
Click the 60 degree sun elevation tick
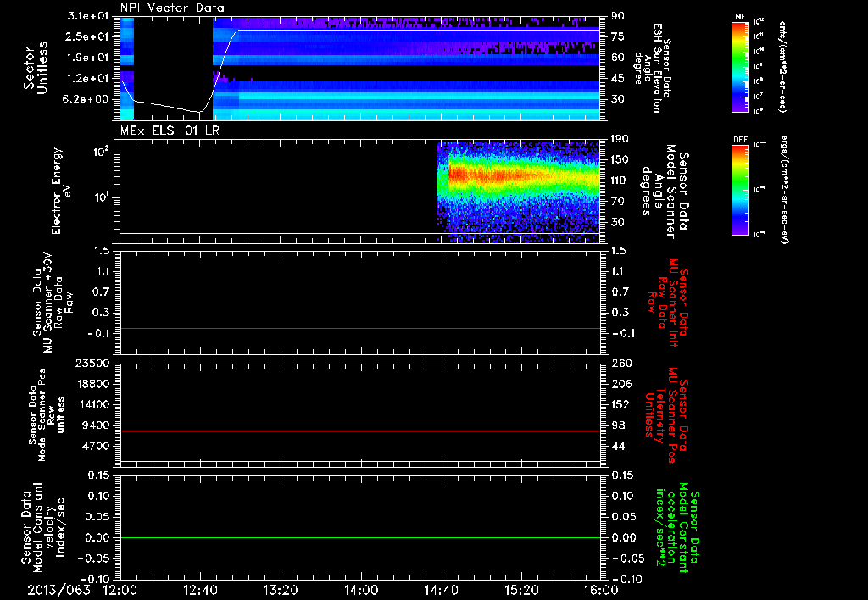[617, 58]
